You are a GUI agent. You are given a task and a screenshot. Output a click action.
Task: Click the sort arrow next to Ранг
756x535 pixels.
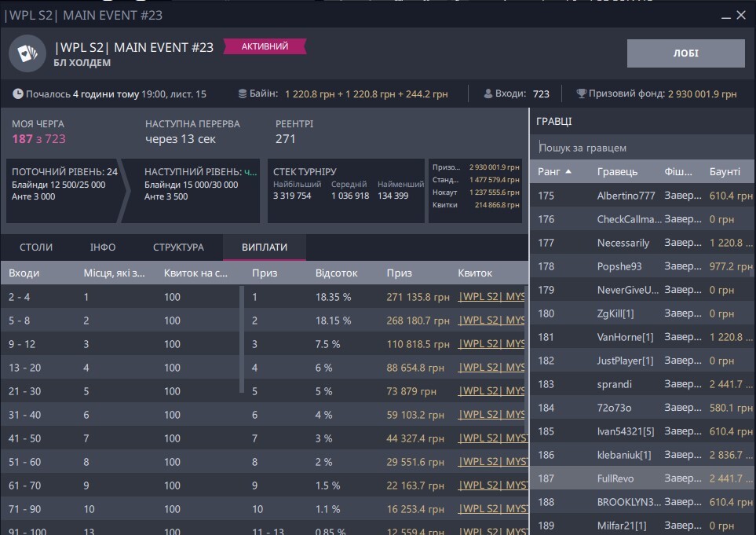pos(568,171)
